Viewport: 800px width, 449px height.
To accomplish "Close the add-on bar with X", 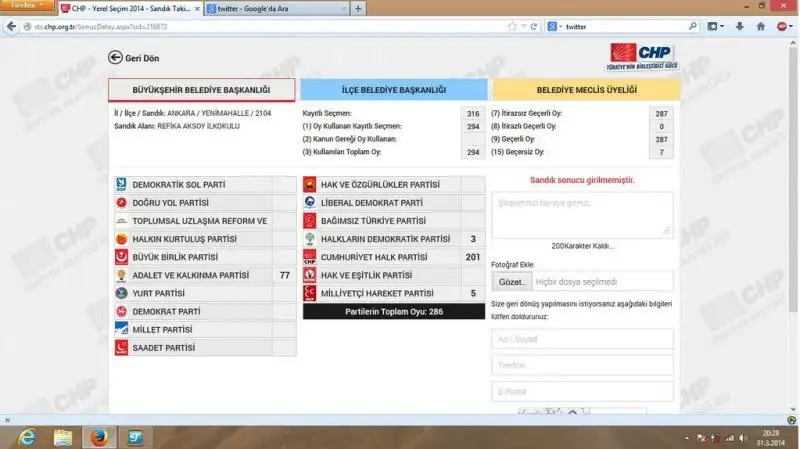I will tap(7, 420).
